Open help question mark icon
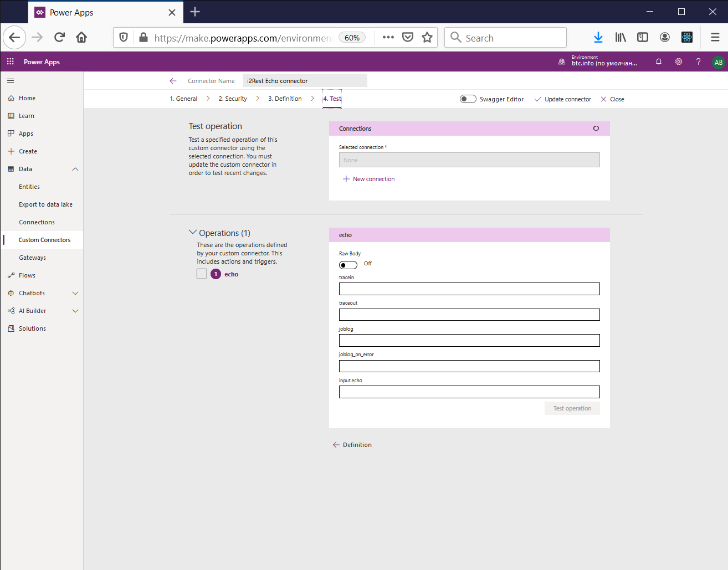728x570 pixels. [698, 61]
